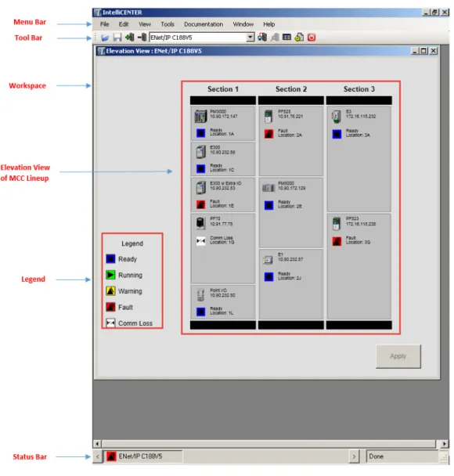Click the Done text in the status bar

point(376,456)
